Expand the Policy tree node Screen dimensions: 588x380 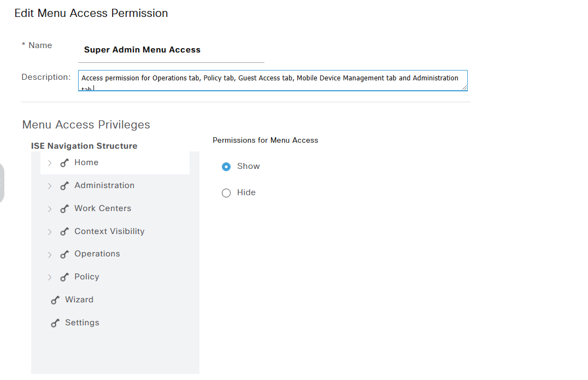50,277
